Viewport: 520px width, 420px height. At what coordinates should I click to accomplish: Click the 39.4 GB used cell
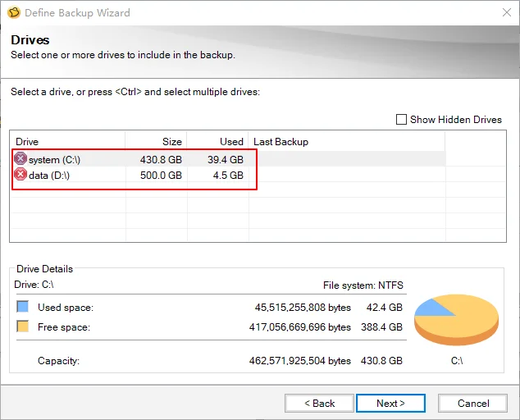(x=226, y=160)
